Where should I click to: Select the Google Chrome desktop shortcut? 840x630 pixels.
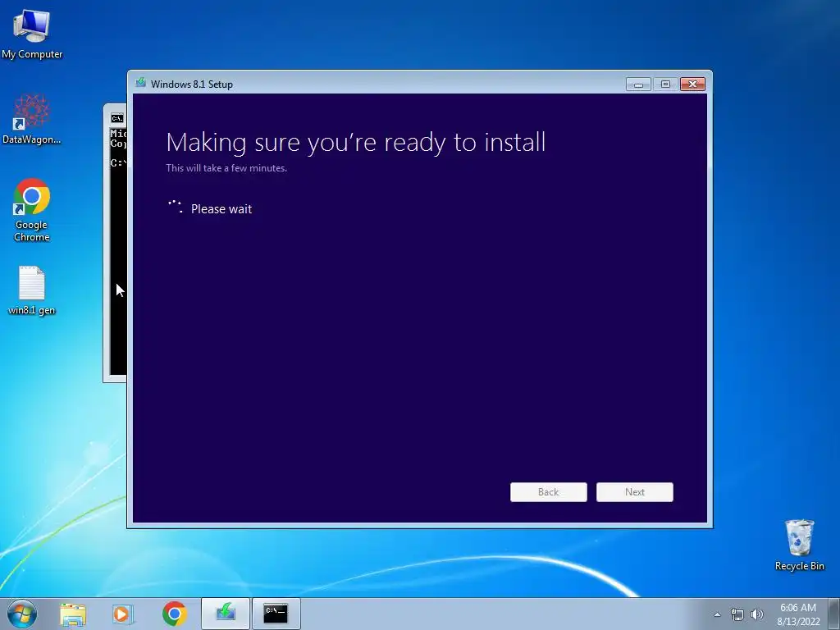pos(32,209)
